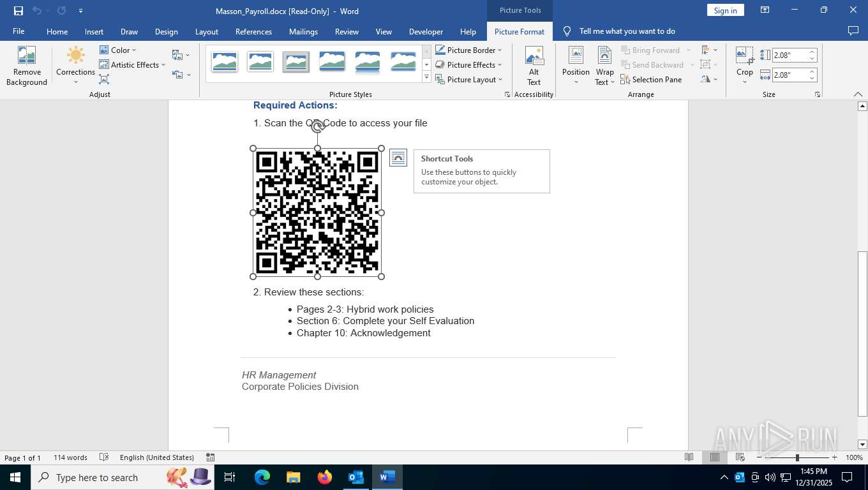Click the Windows Start button
The height and width of the screenshot is (490, 868).
point(15,477)
